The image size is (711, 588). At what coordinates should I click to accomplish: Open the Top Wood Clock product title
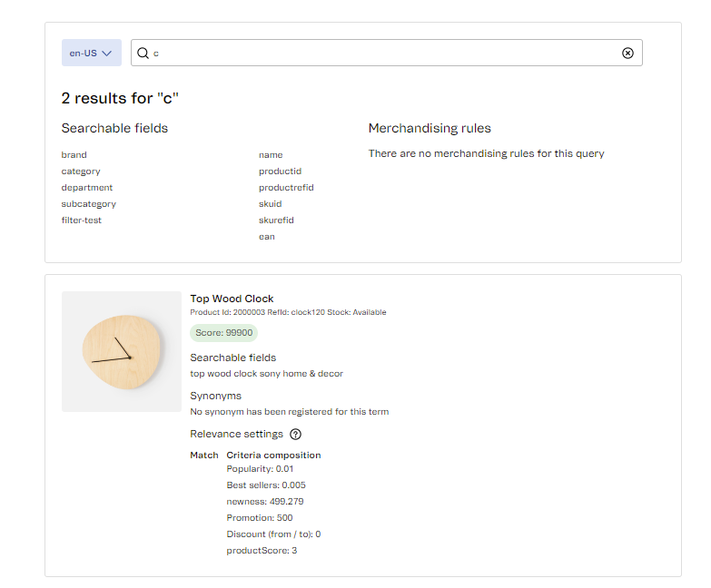pos(232,299)
